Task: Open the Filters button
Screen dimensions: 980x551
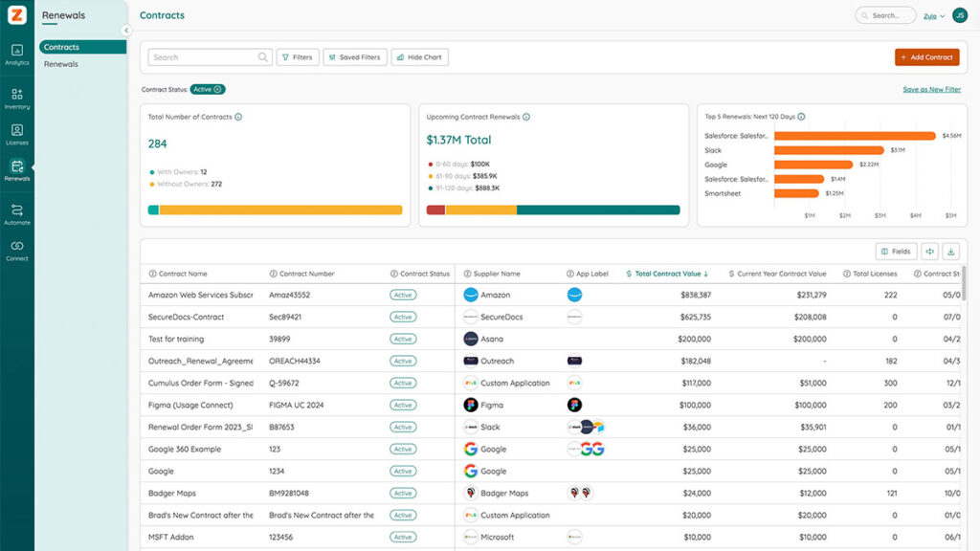Action: [x=298, y=56]
